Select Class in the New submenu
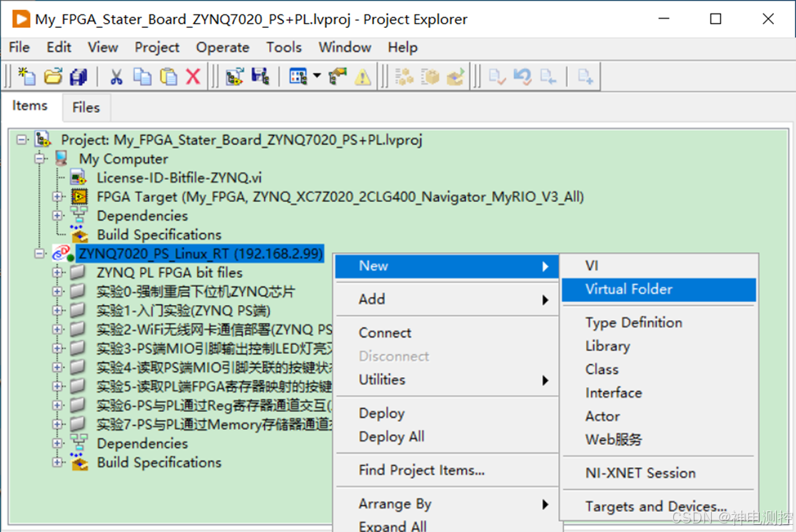796x532 pixels. [x=658, y=370]
